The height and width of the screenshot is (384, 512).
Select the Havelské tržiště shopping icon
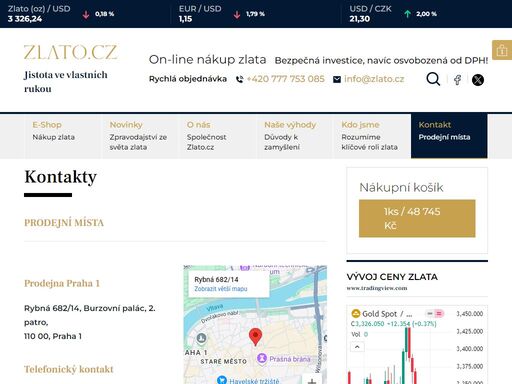[x=222, y=380]
